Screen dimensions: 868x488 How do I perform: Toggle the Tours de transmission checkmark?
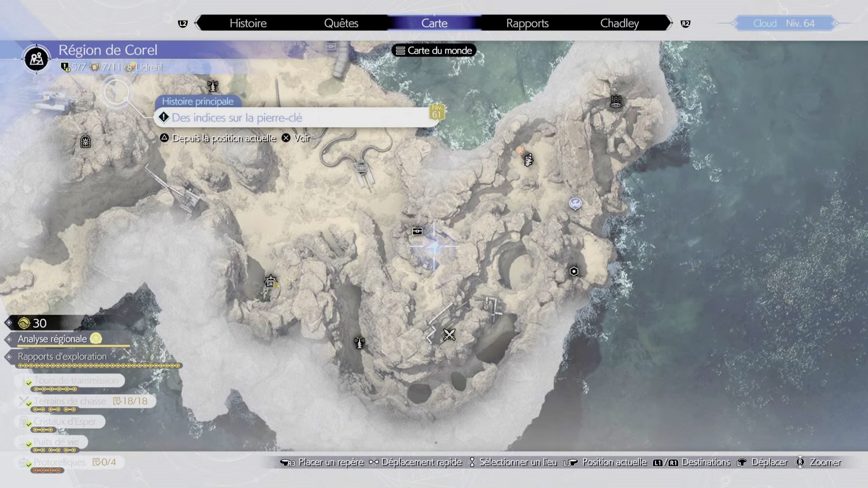coord(29,383)
